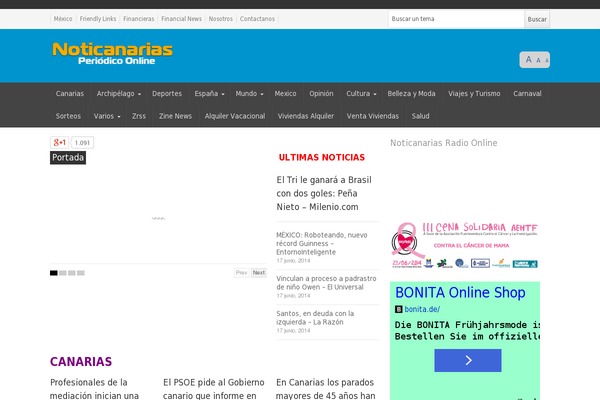Open Viajes y Turismo section
The height and width of the screenshot is (400, 600).
pos(474,93)
